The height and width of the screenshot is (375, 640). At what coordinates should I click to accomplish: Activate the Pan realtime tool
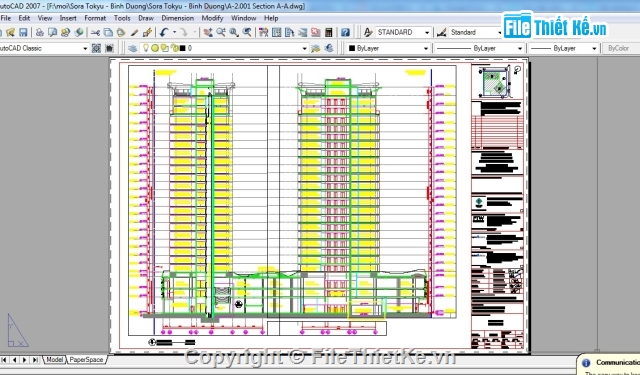pyautogui.click(x=208, y=32)
